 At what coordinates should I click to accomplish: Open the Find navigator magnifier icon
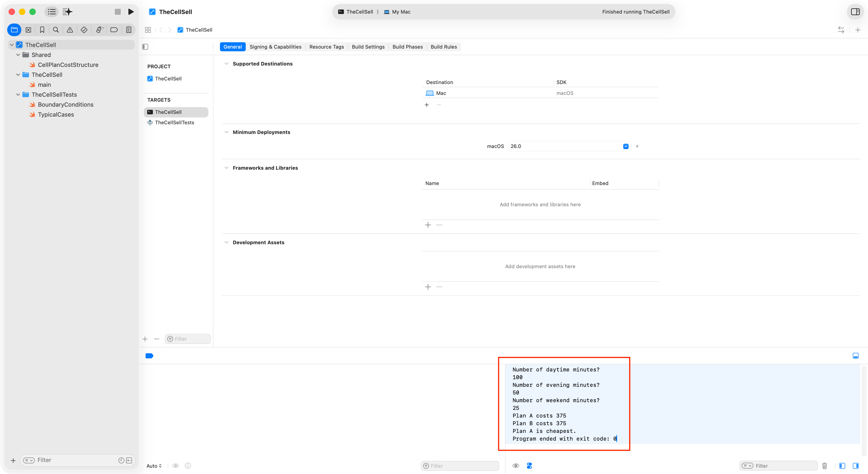(x=56, y=30)
